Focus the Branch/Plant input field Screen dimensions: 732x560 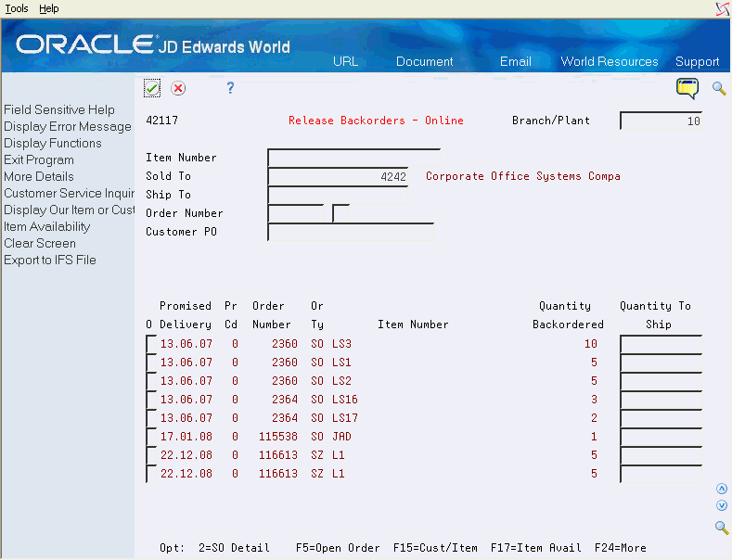click(661, 121)
